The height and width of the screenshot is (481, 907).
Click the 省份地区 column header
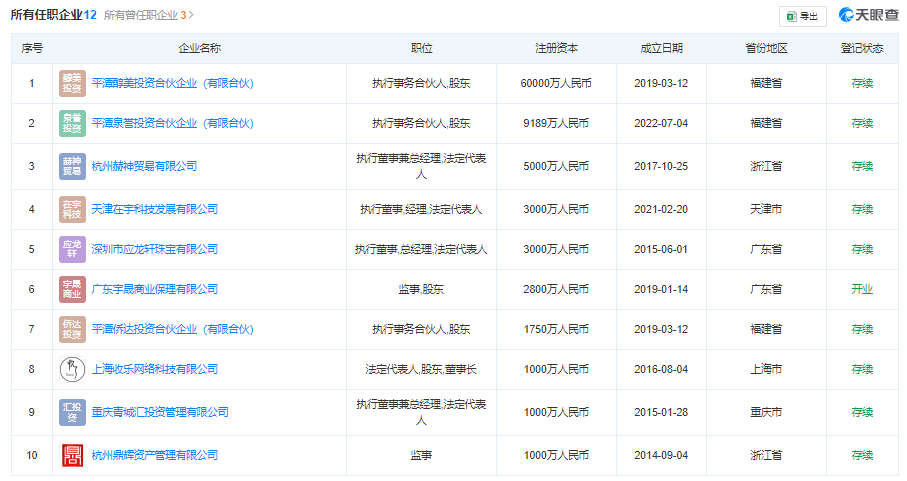(x=766, y=48)
